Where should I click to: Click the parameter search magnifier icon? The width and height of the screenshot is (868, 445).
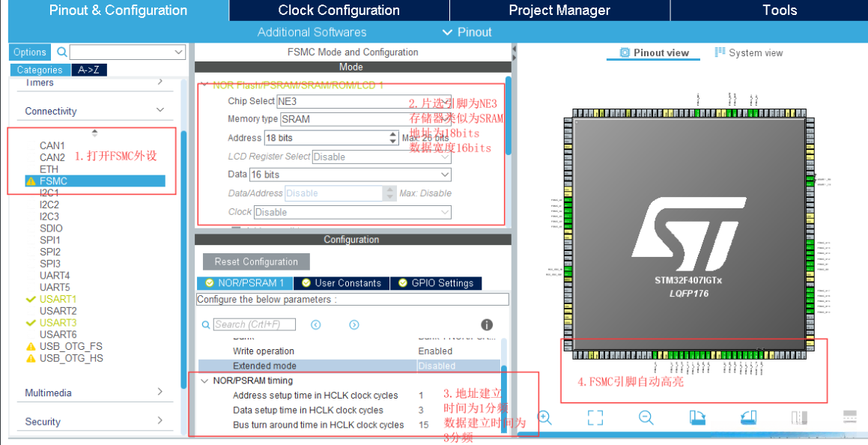205,325
